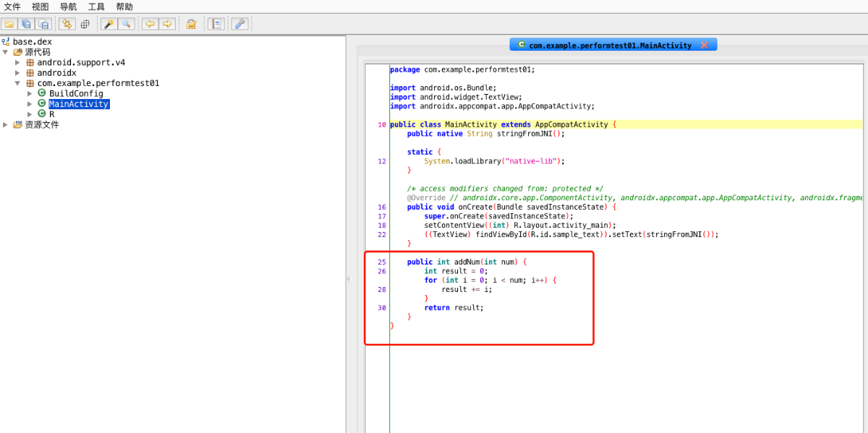Image resolution: width=868 pixels, height=433 pixels.
Task: Click the Export as gradle project icon
Action: [x=44, y=24]
